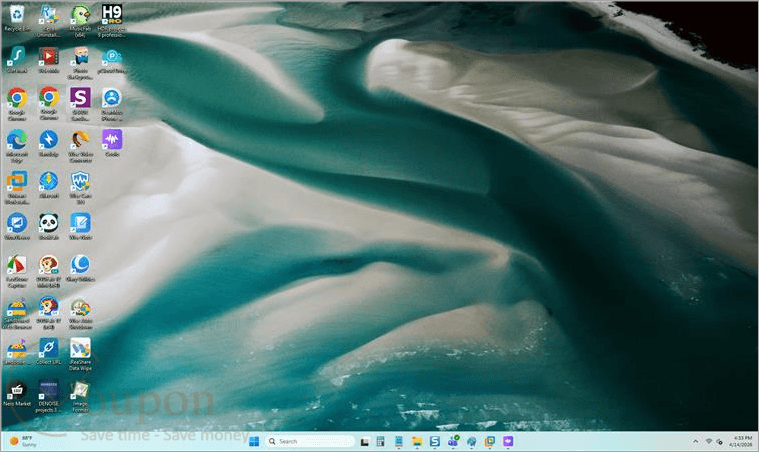759x452 pixels.
Task: Open the Calculator icon on taskbar
Action: click(x=381, y=441)
